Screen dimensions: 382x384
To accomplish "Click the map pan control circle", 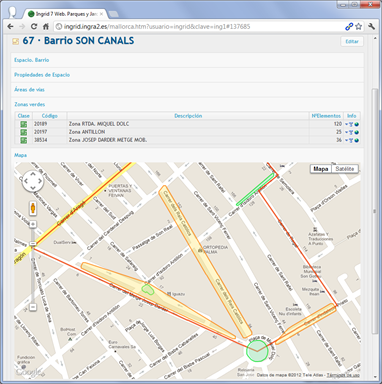I will pos(33,182).
